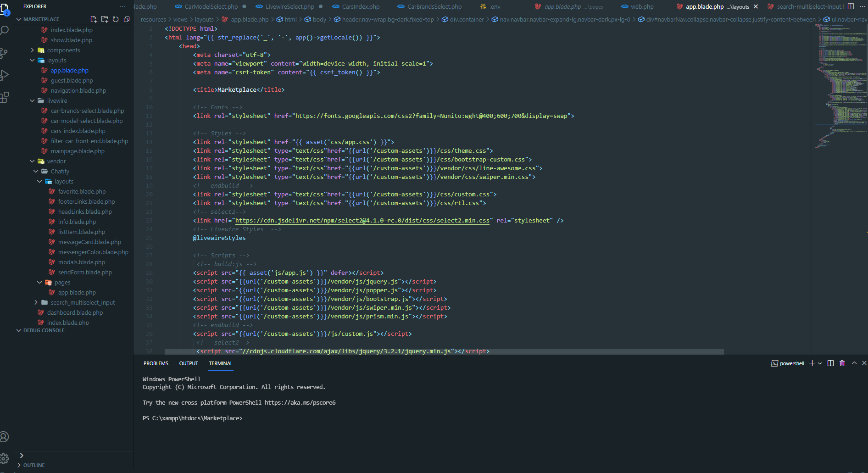Click the powershell terminal label
Viewport: 868px width, 473px height.
[791, 363]
